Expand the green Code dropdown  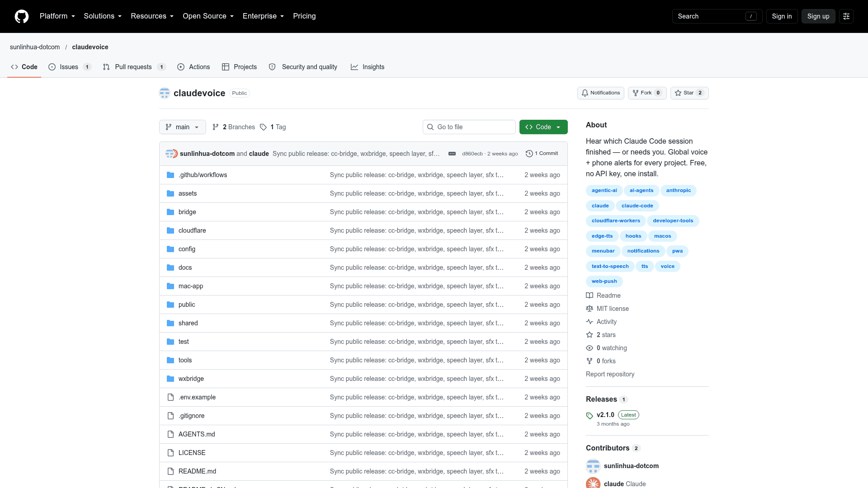click(543, 127)
